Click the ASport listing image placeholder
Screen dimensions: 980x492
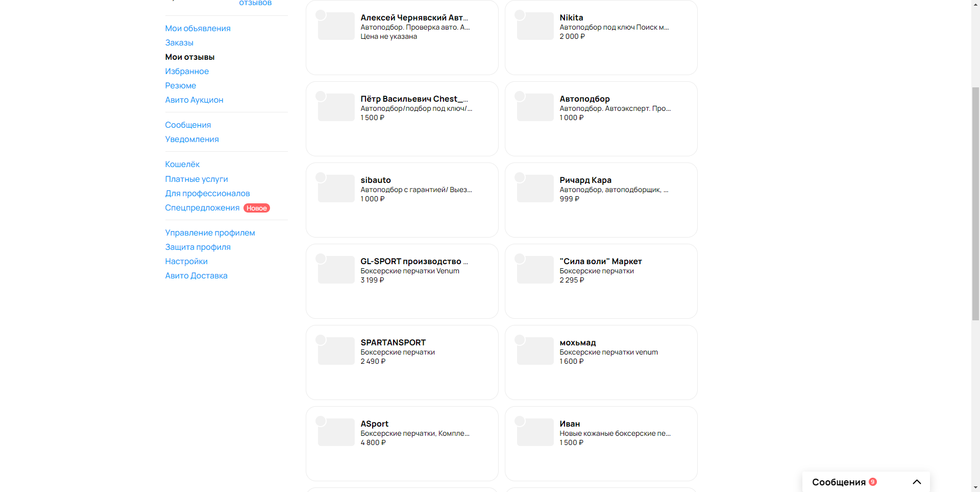click(x=336, y=432)
